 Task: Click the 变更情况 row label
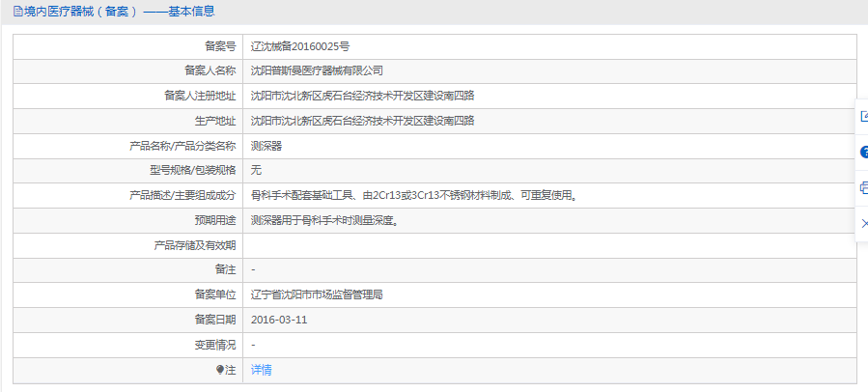pyautogui.click(x=215, y=345)
